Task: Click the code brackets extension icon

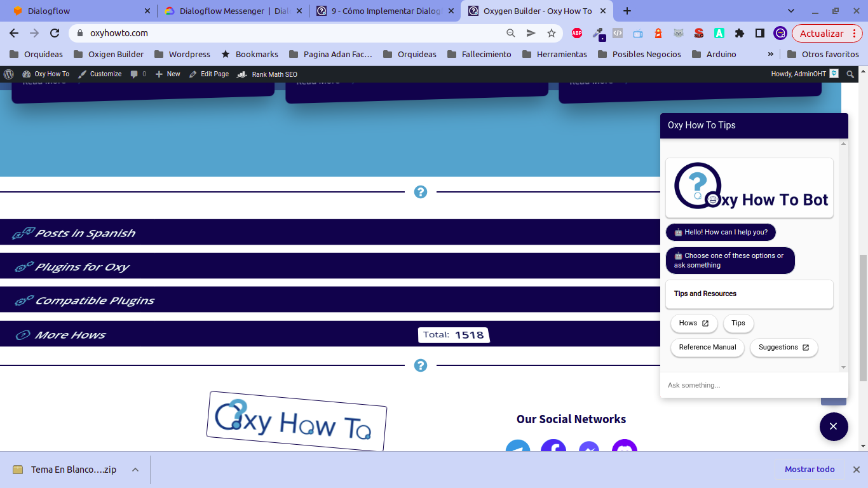Action: click(618, 33)
